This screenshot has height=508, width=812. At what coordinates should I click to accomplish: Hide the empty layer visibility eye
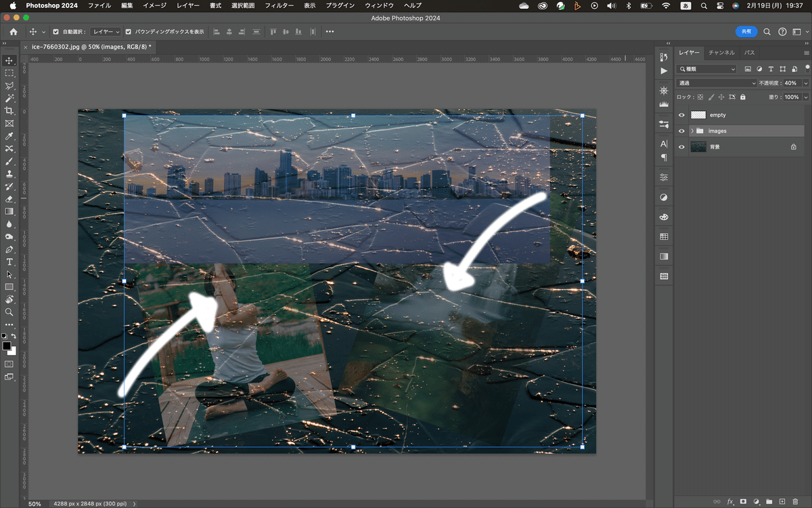(x=681, y=115)
